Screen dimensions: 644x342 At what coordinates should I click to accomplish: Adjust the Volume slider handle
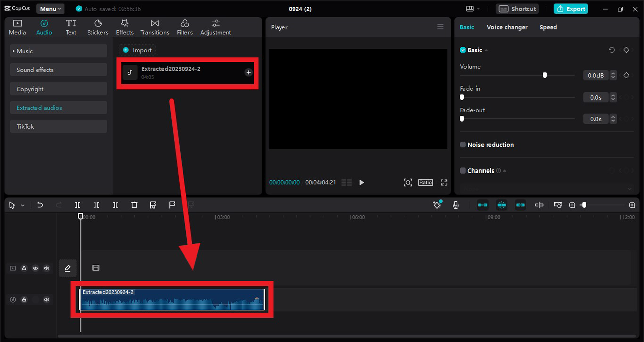point(544,75)
